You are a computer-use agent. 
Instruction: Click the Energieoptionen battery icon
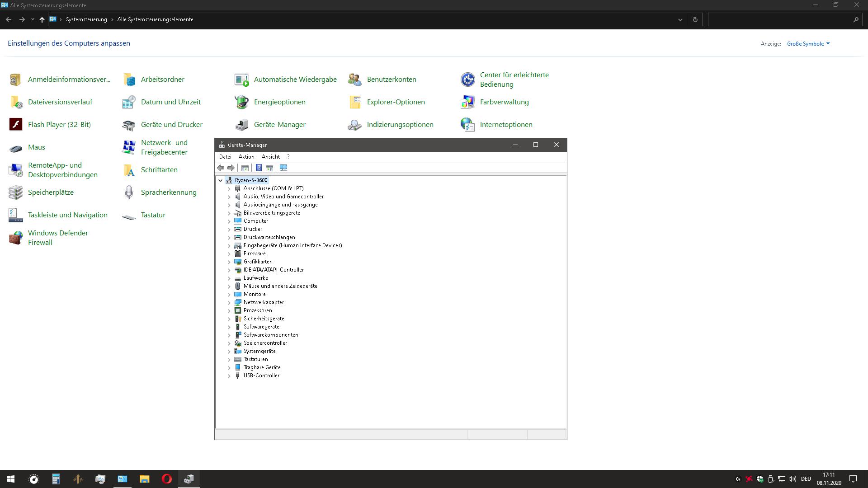[241, 102]
